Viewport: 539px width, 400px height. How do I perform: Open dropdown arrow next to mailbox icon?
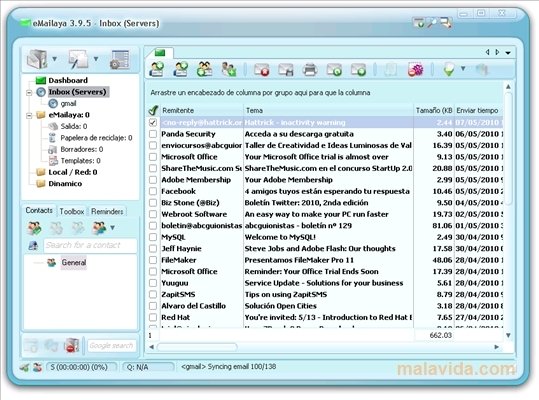click(54, 59)
